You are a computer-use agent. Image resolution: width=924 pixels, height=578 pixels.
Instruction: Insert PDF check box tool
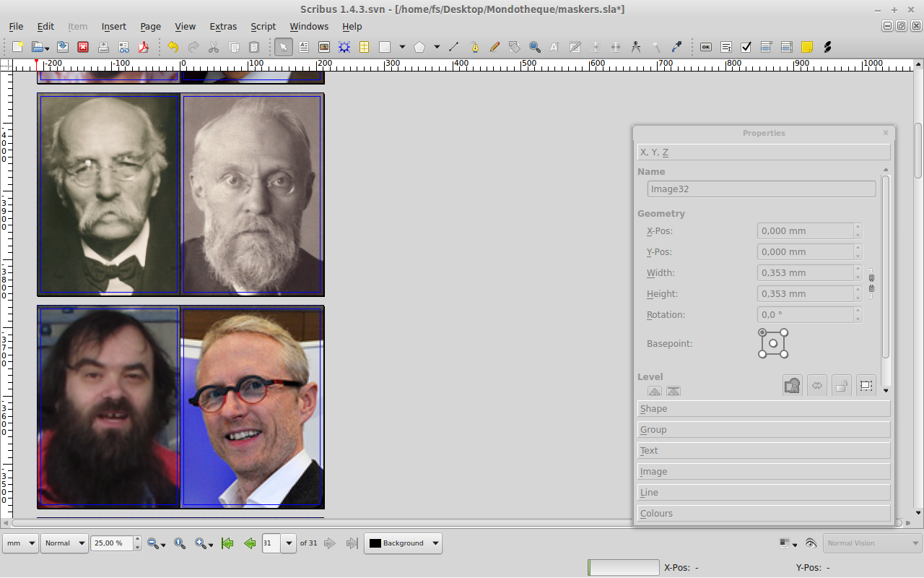pyautogui.click(x=746, y=47)
